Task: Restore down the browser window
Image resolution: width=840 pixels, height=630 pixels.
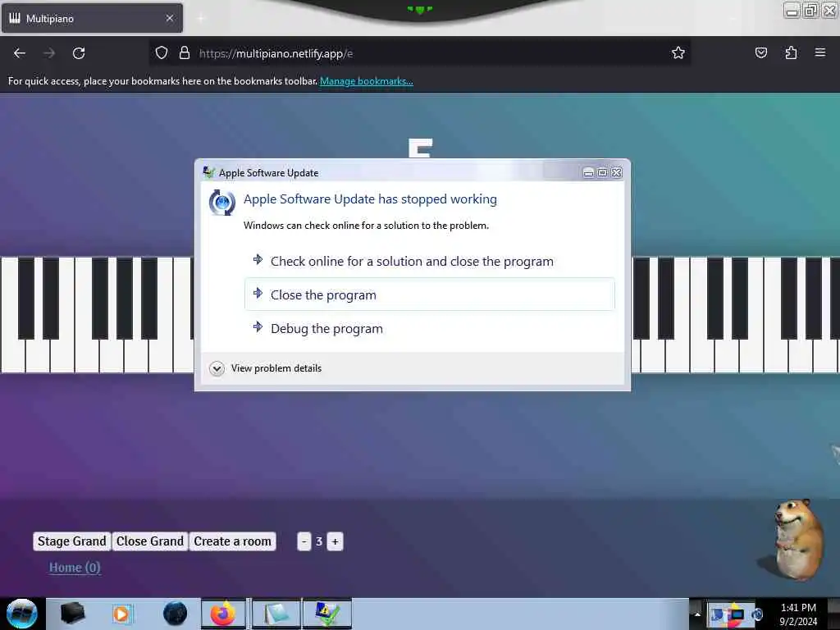Action: [x=810, y=10]
